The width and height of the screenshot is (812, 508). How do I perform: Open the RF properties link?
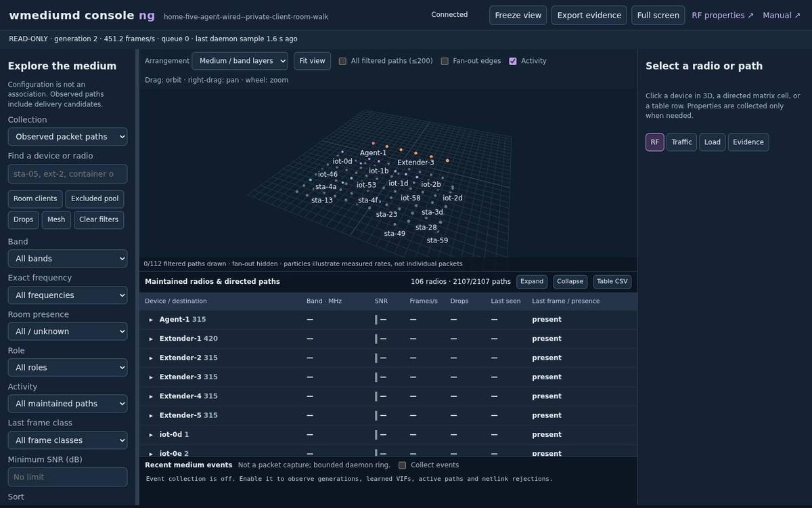point(722,15)
